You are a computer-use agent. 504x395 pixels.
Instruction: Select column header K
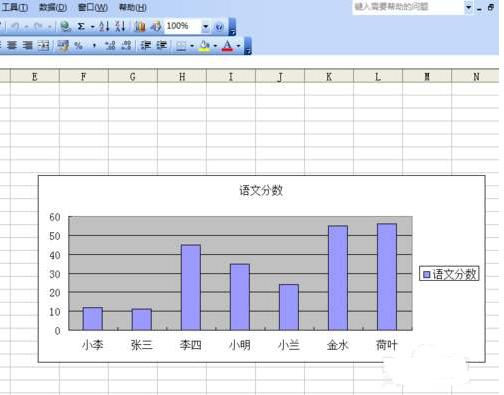pos(329,76)
